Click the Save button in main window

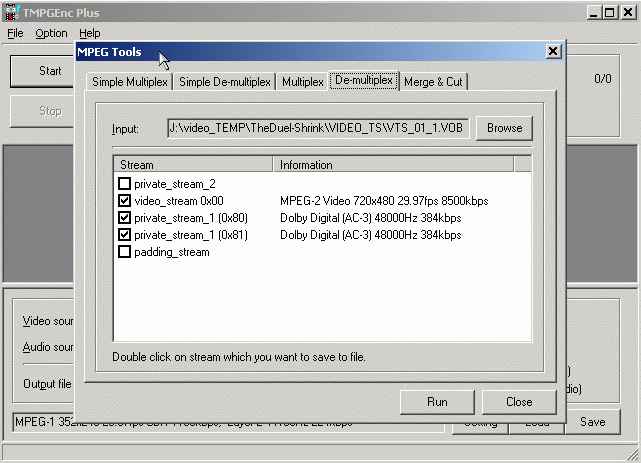pos(592,422)
